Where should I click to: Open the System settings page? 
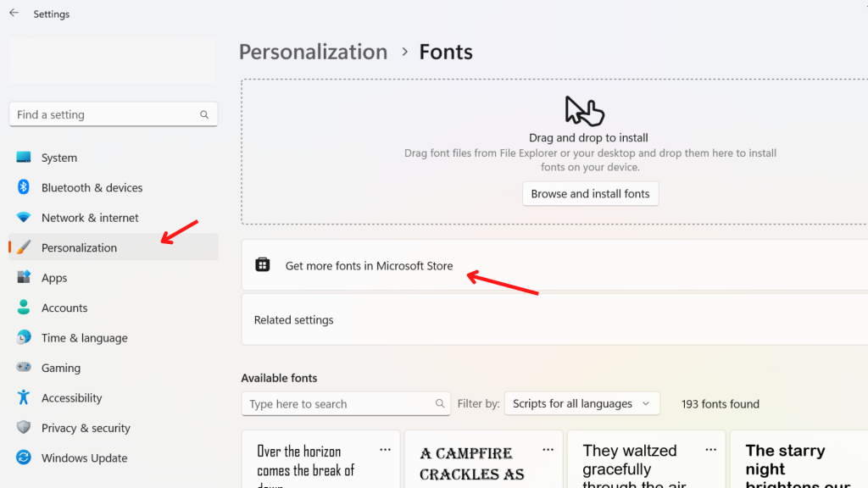[114, 157]
